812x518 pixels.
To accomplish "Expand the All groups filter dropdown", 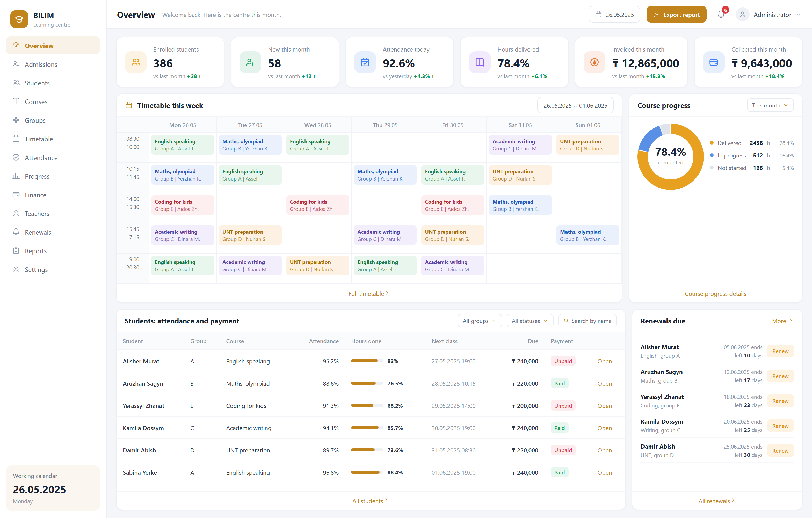I will pos(480,321).
